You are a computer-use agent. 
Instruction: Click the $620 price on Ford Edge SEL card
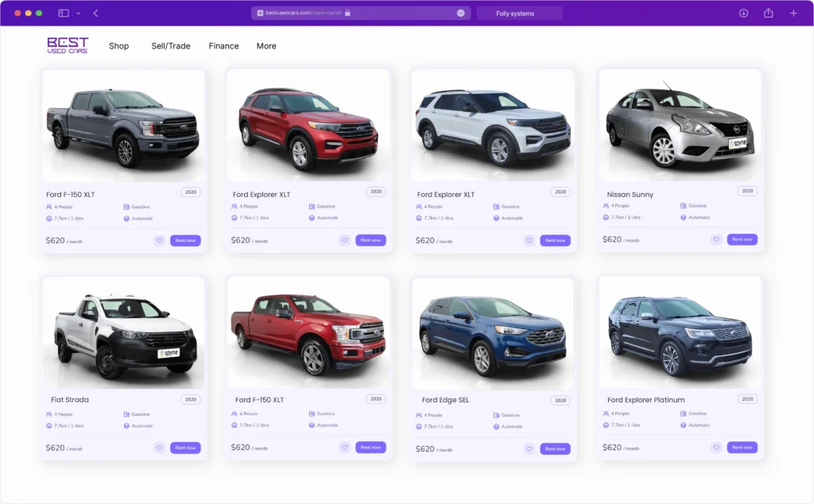click(424, 448)
